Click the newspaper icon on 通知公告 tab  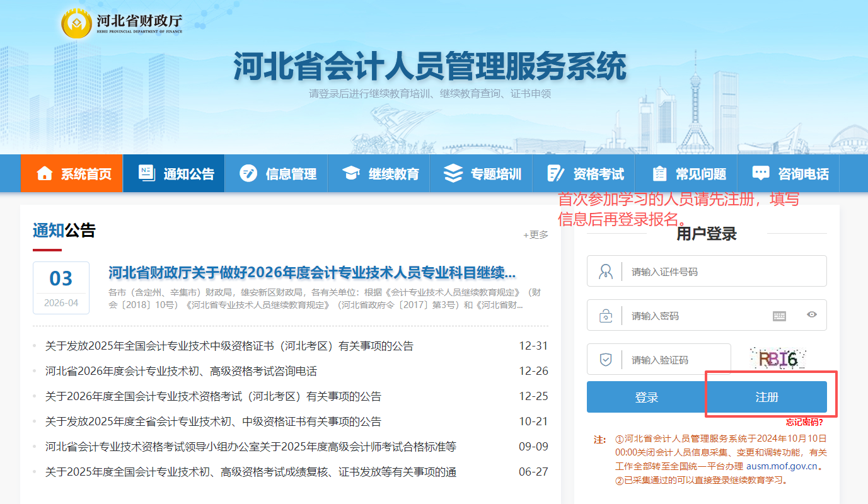pos(146,173)
